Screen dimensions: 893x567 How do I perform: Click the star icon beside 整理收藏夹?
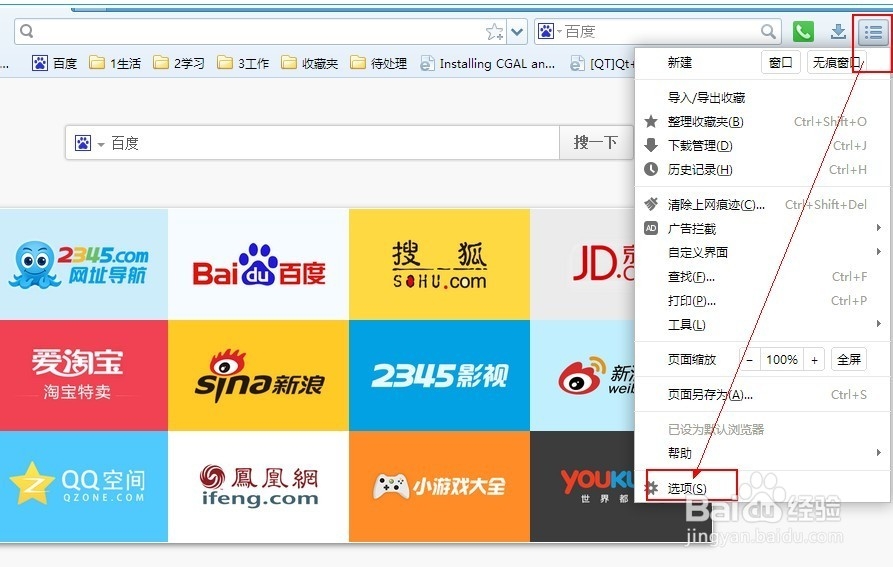pyautogui.click(x=651, y=121)
